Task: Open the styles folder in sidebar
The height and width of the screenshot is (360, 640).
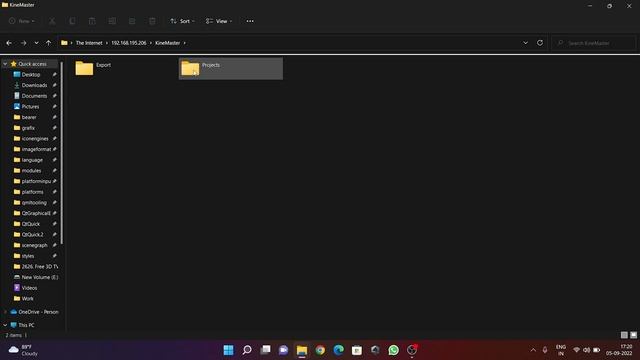Action: pyautogui.click(x=28, y=256)
